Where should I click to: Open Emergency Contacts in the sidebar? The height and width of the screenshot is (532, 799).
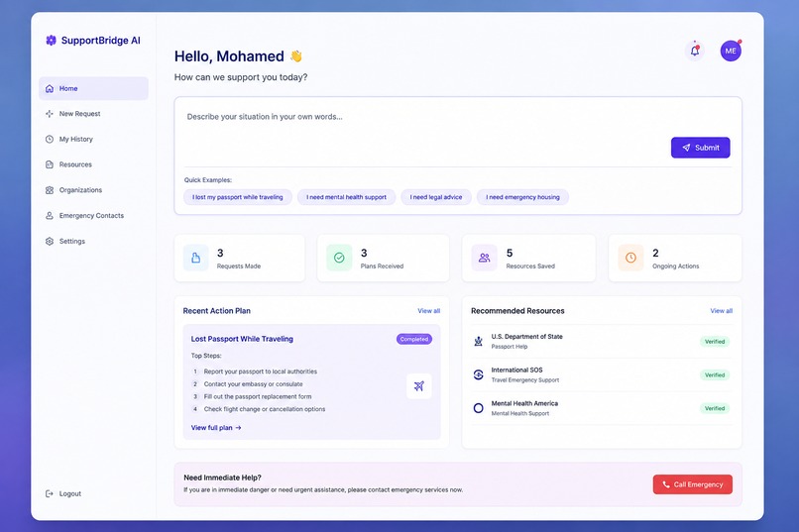pyautogui.click(x=94, y=215)
